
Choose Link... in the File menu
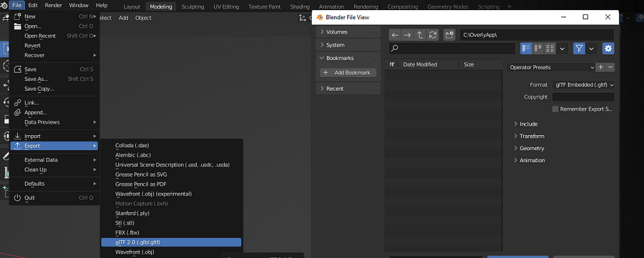[54, 103]
